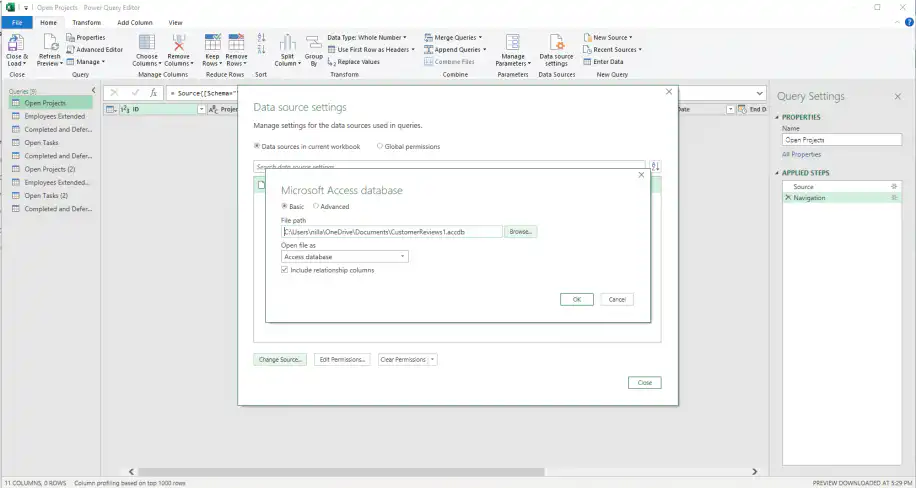Viewport: 916px width, 488px height.
Task: Click Cancel in Microsoft Access database dialog
Action: pyautogui.click(x=617, y=299)
